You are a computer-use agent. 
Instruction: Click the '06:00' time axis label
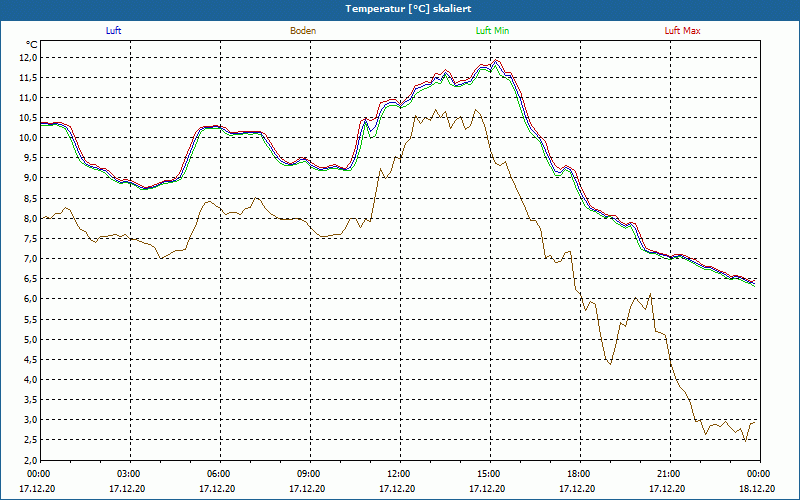tap(218, 474)
